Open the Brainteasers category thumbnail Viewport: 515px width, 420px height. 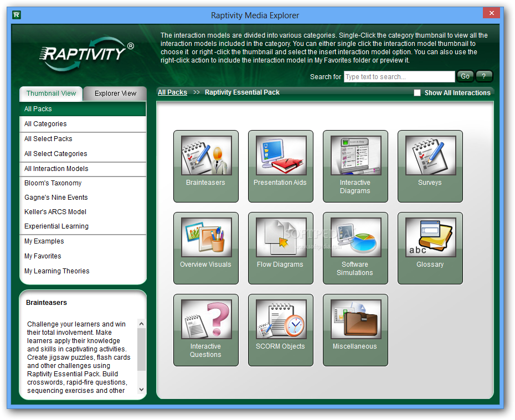click(206, 166)
